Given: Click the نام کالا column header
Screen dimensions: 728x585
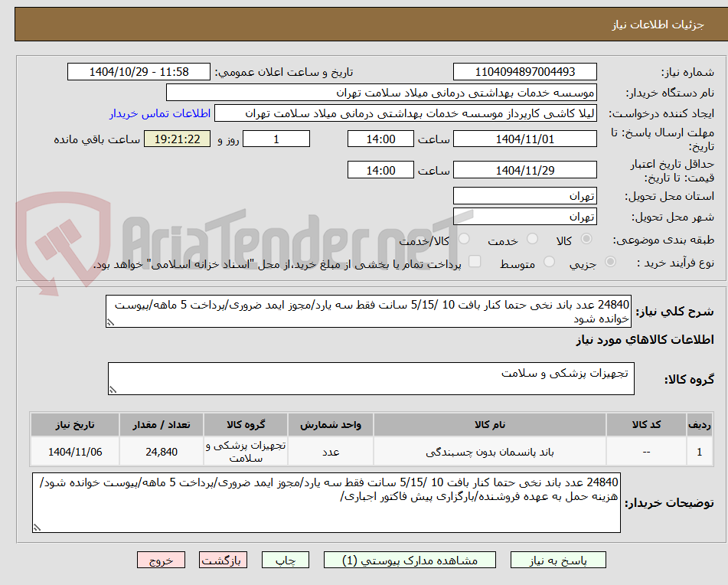Looking at the screenshot, I should point(490,425).
